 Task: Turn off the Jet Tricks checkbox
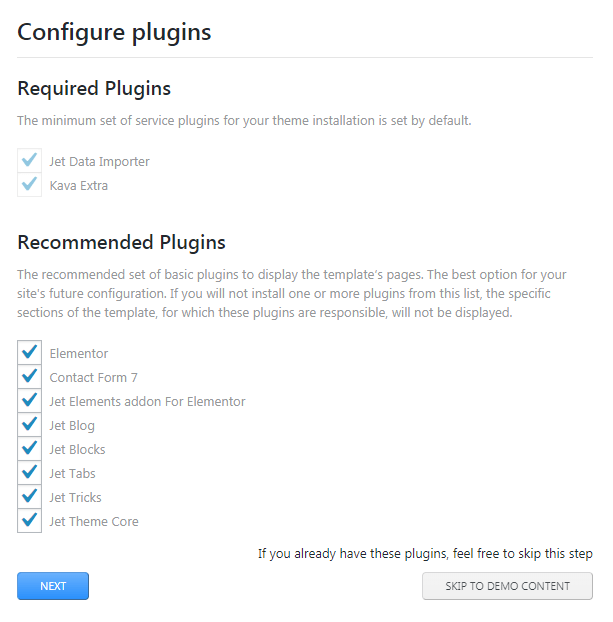coord(29,497)
